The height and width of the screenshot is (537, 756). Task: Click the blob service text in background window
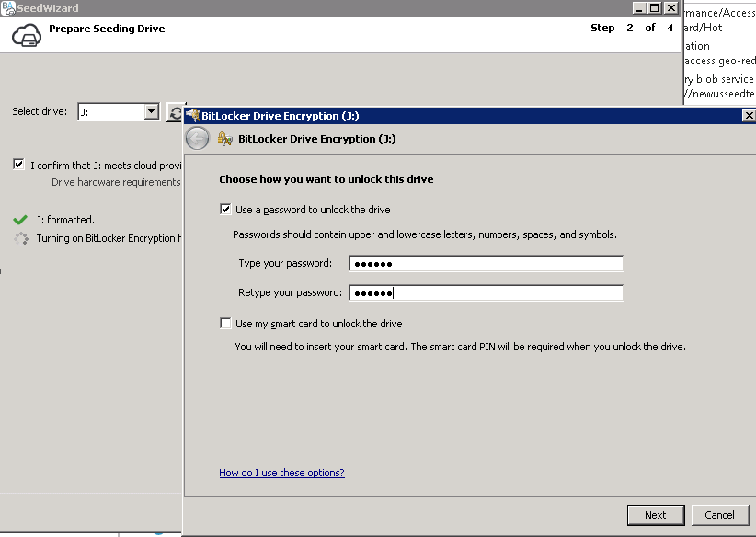pyautogui.click(x=719, y=79)
